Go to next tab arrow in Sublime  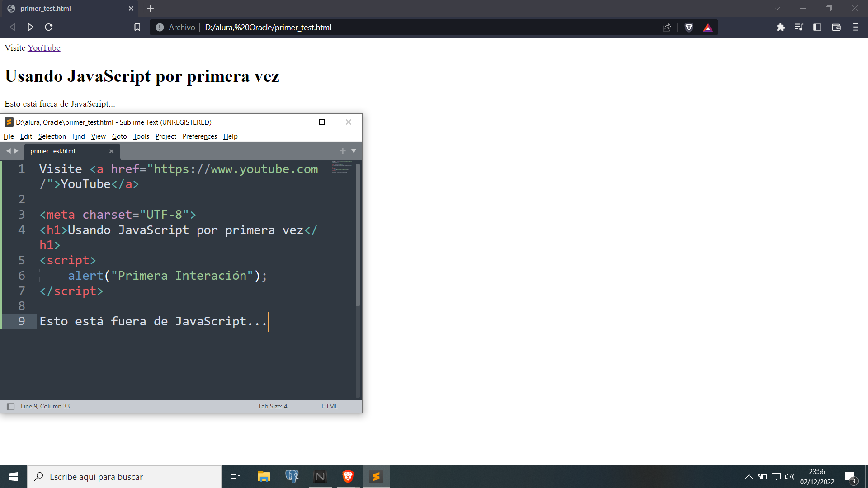[x=16, y=151]
